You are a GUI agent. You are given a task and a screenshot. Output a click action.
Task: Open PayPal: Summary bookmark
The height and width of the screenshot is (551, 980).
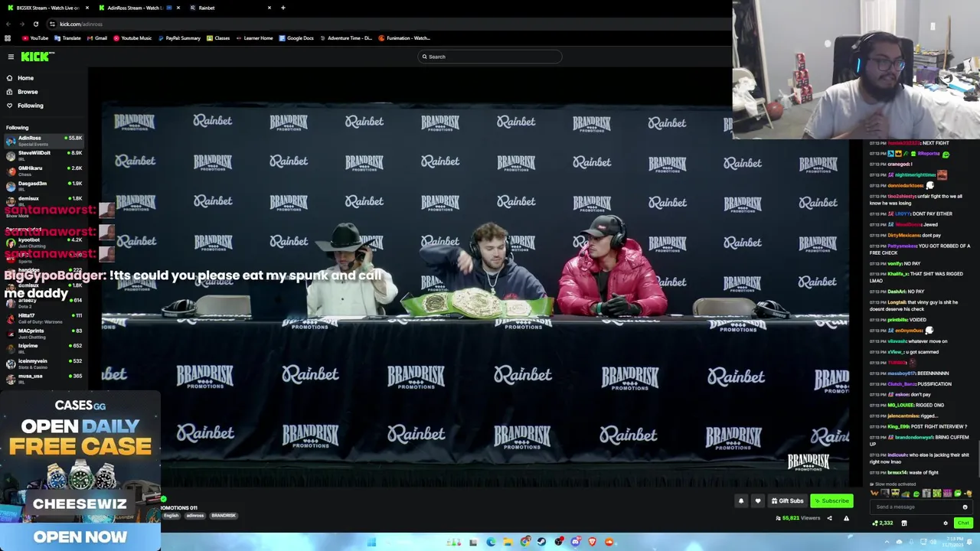(x=178, y=38)
